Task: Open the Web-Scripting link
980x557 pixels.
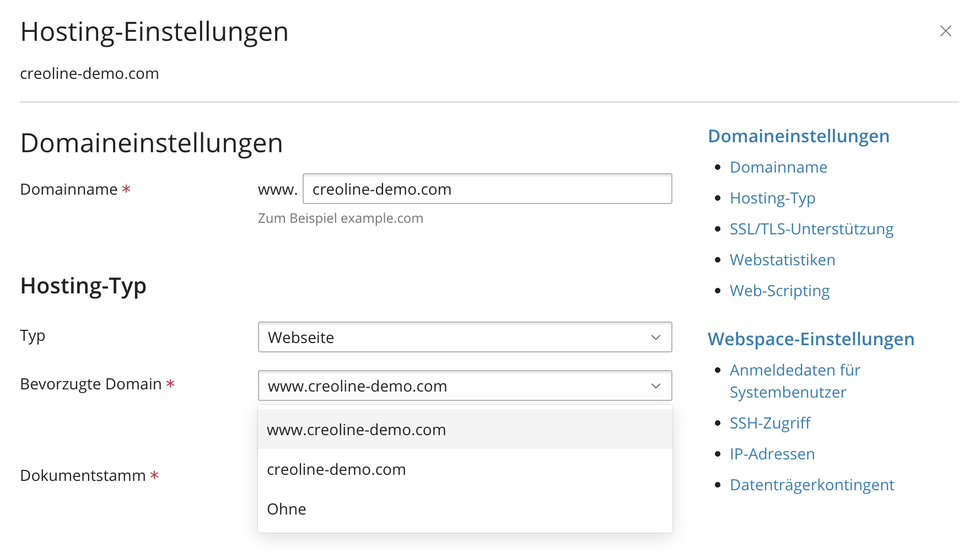Action: coord(779,291)
